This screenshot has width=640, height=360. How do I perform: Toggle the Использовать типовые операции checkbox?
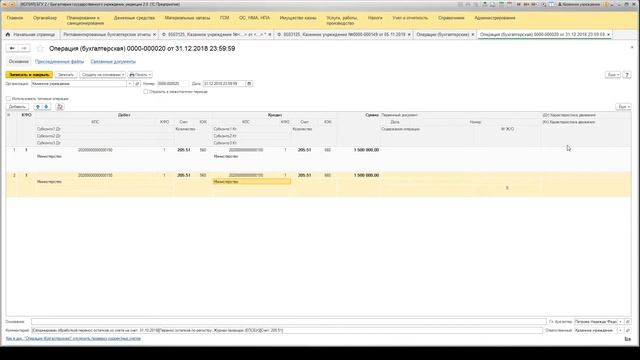coord(8,99)
